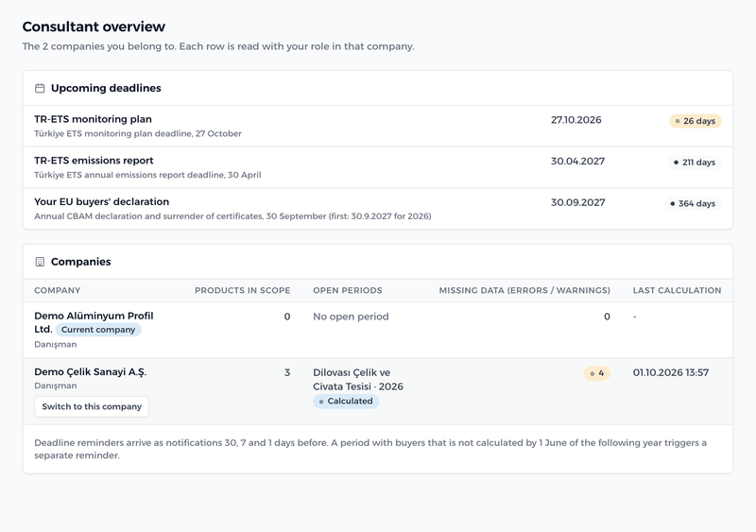Click the LAST CALCULATION column header
Image resolution: width=756 pixels, height=532 pixels.
click(677, 290)
